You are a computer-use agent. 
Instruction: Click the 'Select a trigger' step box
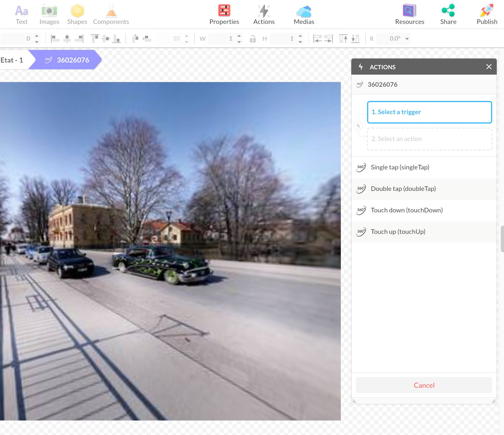click(429, 112)
